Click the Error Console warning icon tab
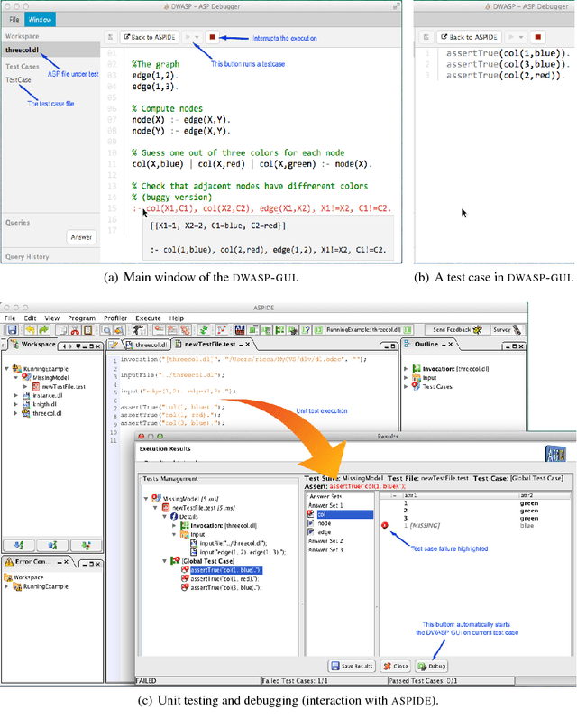 click(9, 562)
